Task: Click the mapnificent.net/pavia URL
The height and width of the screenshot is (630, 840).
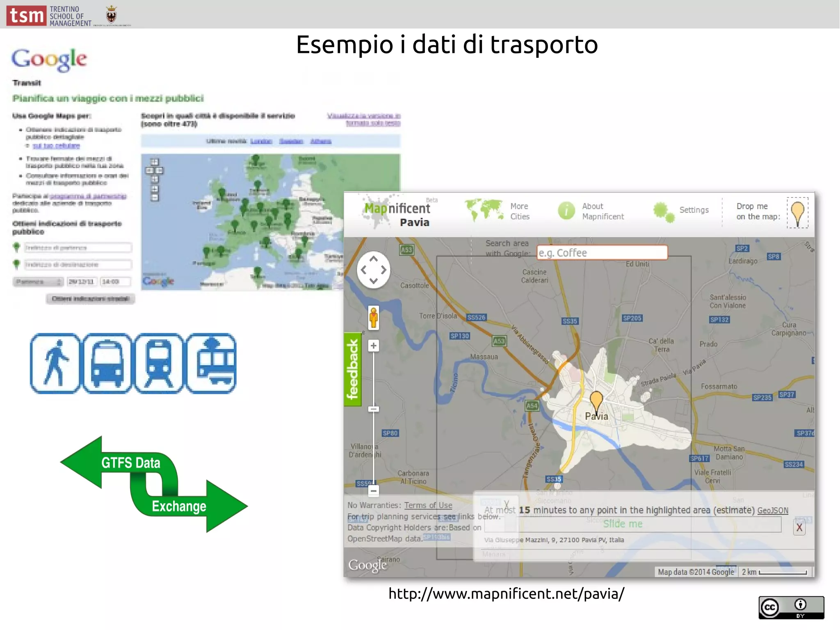Action: (507, 593)
